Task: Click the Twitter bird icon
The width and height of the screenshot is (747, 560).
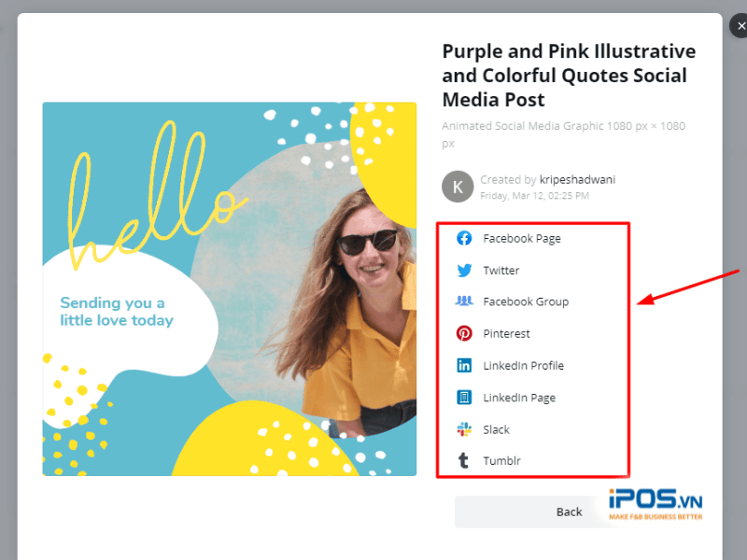Action: (x=464, y=271)
